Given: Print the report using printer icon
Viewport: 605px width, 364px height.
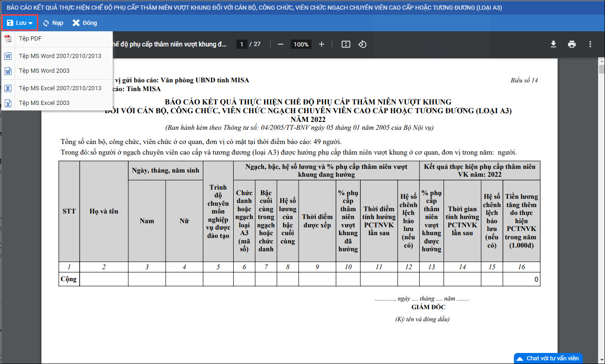Looking at the screenshot, I should 572,44.
